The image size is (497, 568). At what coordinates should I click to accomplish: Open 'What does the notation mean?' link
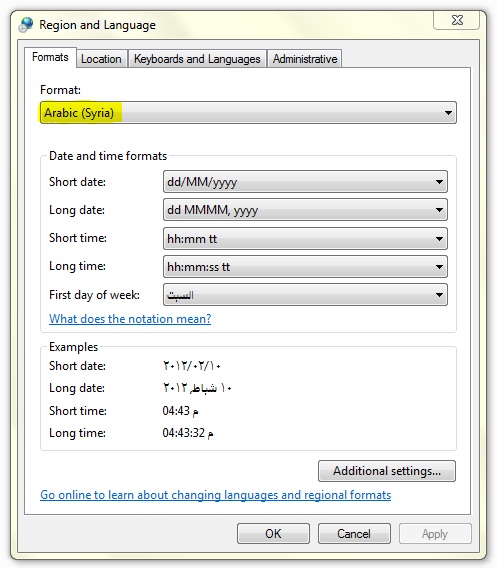[130, 319]
